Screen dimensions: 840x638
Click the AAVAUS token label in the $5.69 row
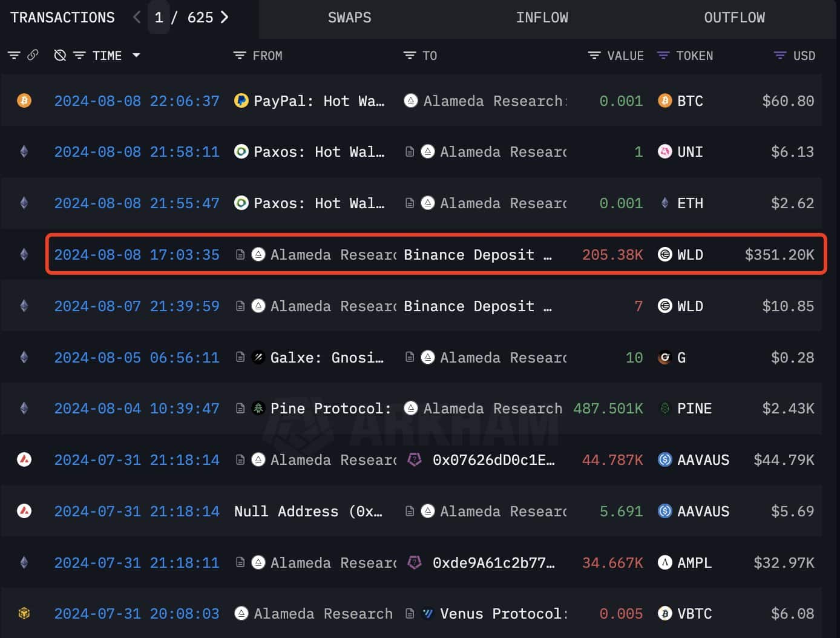tap(703, 511)
